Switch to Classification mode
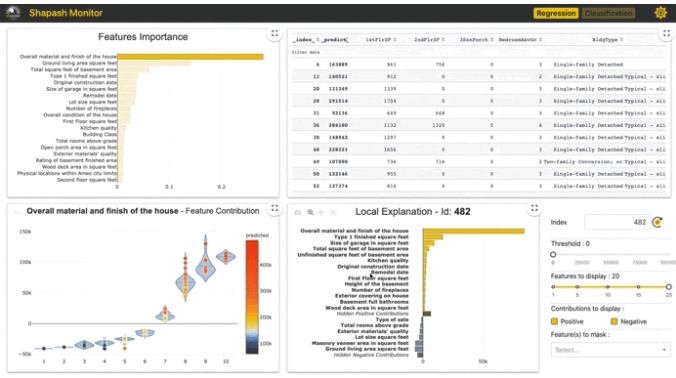This screenshot has width=676, height=378. (609, 13)
